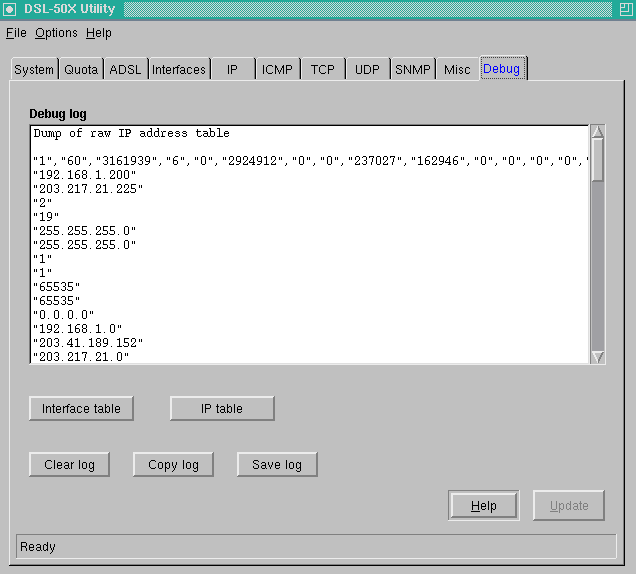Dump the Interface table
The image size is (636, 574).
[x=81, y=408]
